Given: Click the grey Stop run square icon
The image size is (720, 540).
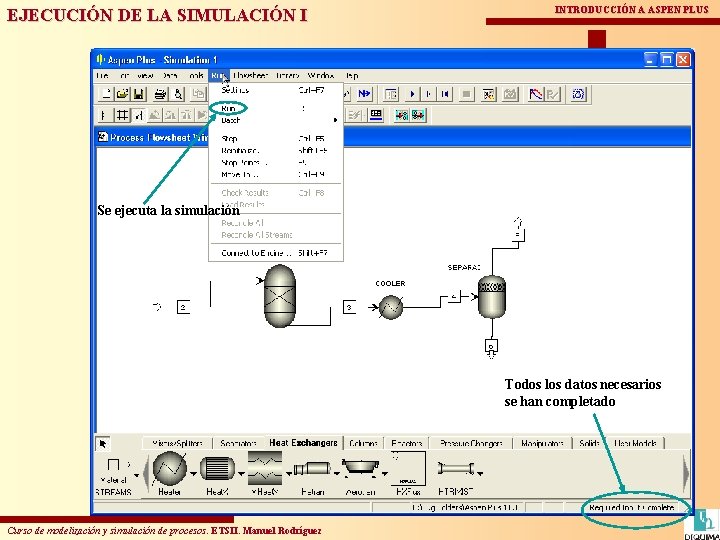Looking at the screenshot, I should pos(466,94).
